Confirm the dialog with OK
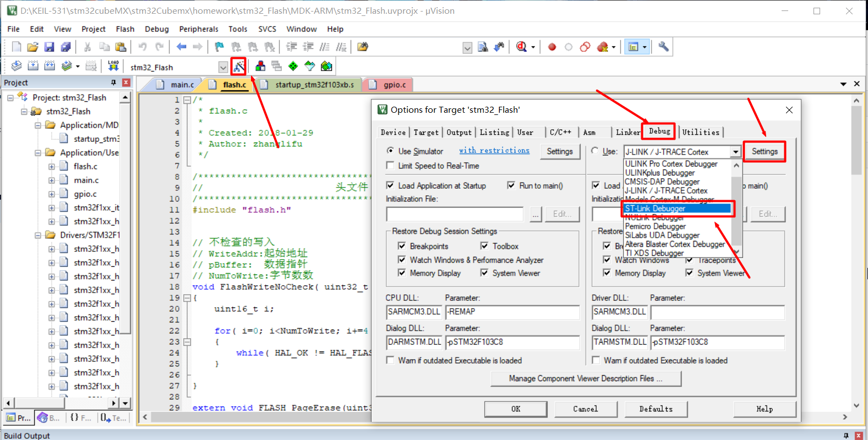 tap(516, 409)
